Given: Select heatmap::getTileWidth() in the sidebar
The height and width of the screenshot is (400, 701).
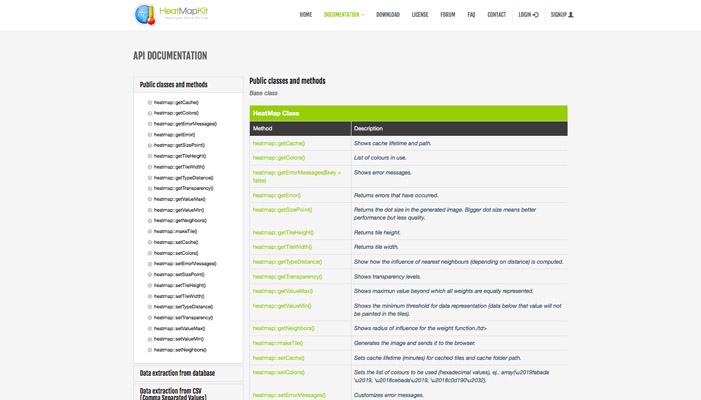Looking at the screenshot, I should pos(179,167).
